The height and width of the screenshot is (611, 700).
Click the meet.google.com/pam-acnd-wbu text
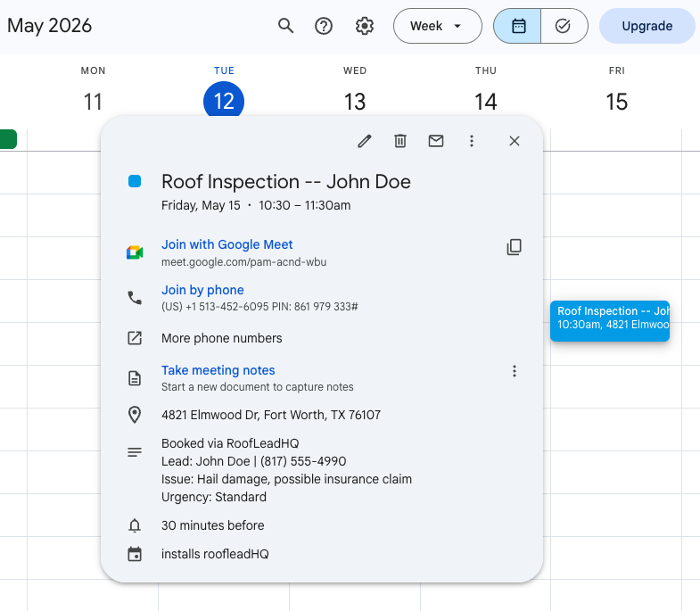(x=243, y=262)
